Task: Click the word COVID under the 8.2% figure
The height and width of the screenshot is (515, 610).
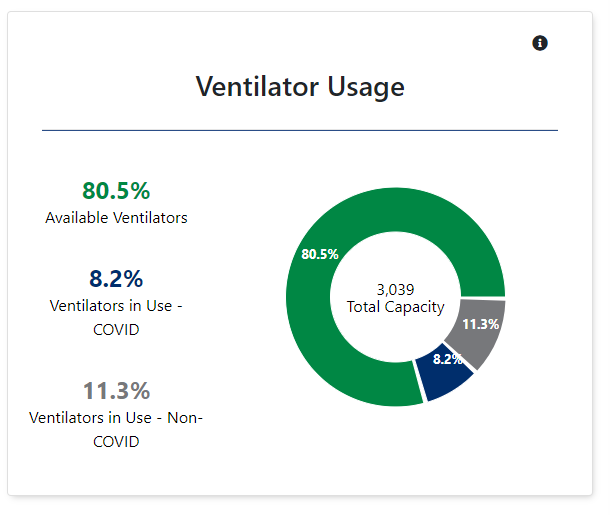Action: click(116, 329)
